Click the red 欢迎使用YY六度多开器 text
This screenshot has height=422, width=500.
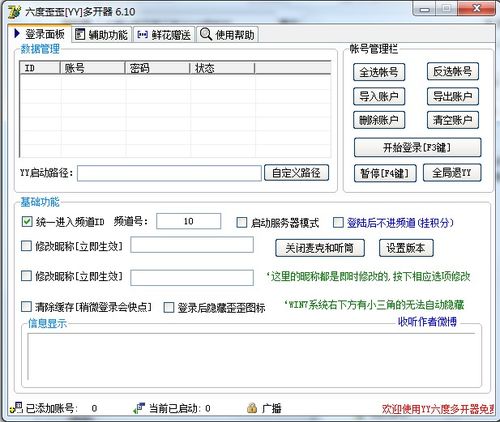(438, 409)
